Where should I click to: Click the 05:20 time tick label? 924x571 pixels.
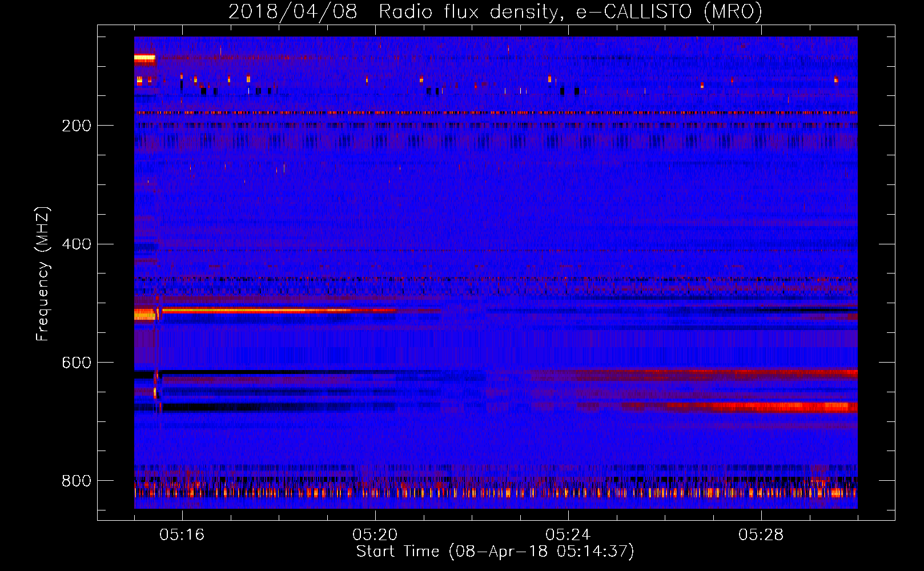[x=375, y=535]
